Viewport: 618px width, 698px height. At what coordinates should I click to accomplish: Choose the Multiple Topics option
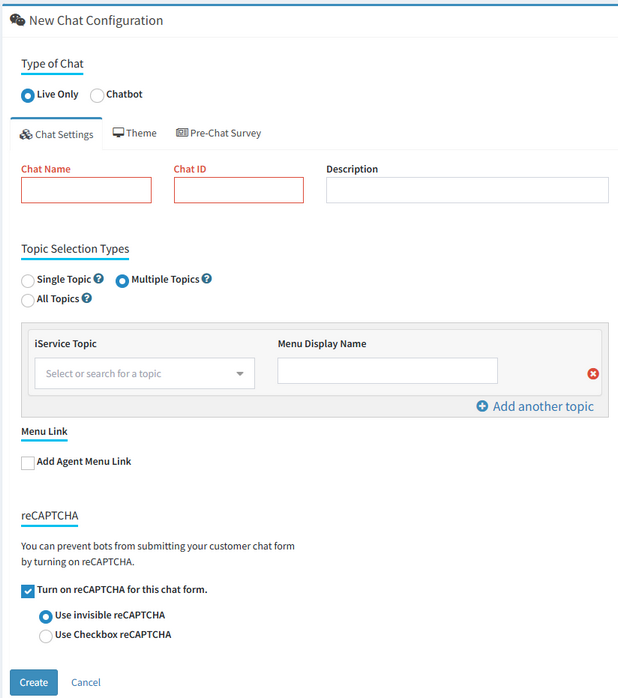point(122,281)
